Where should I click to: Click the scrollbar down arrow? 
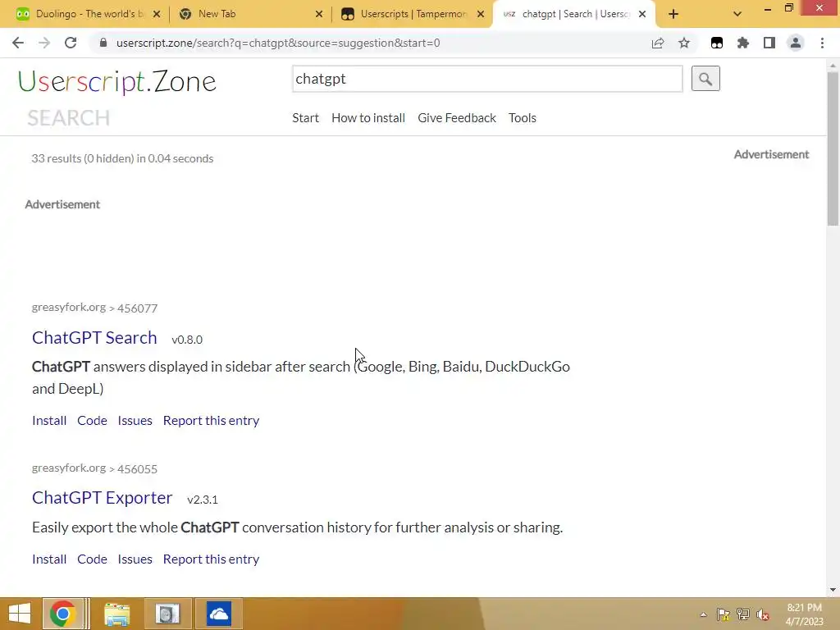[x=833, y=590]
